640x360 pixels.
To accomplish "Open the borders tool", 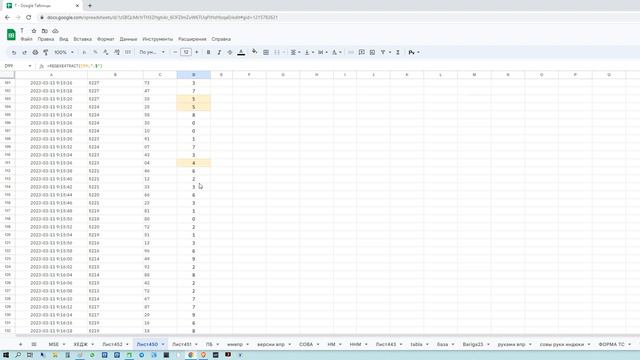I will point(266,53).
